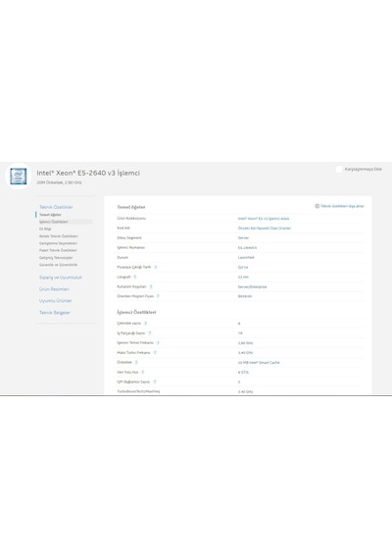This screenshot has height=559, width=392.
Task: Go to Uyumlu Ürünler section
Action: (x=55, y=301)
